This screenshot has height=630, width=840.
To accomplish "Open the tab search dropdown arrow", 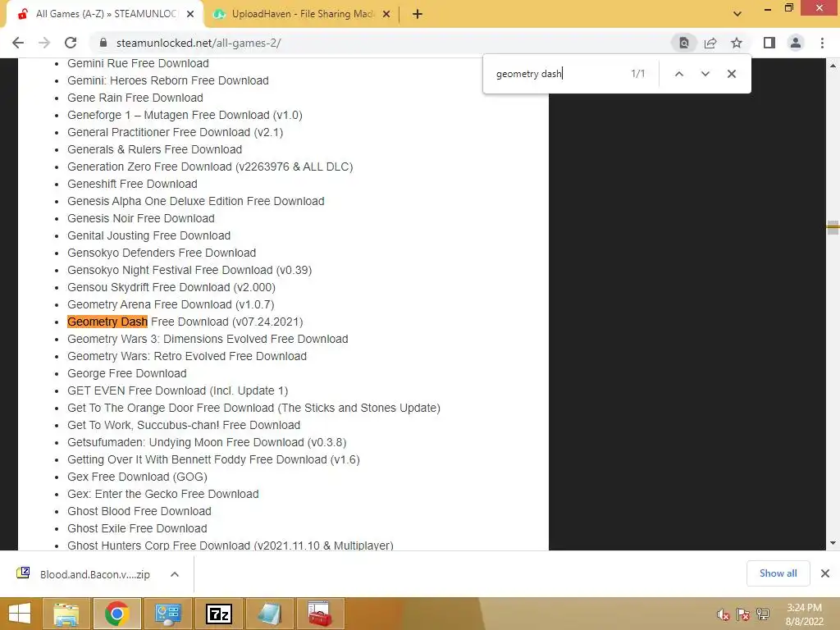I will click(737, 14).
